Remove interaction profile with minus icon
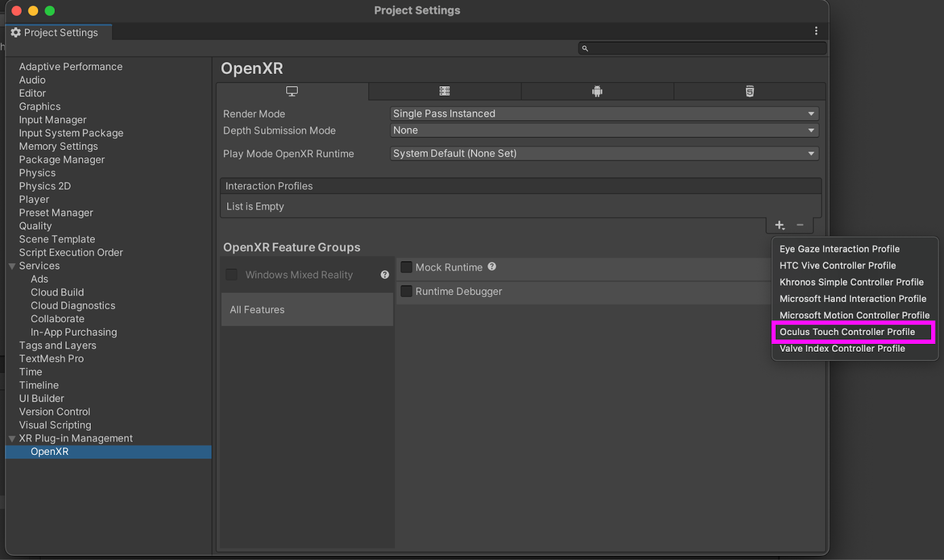Viewport: 944px width, 560px height. click(x=800, y=225)
